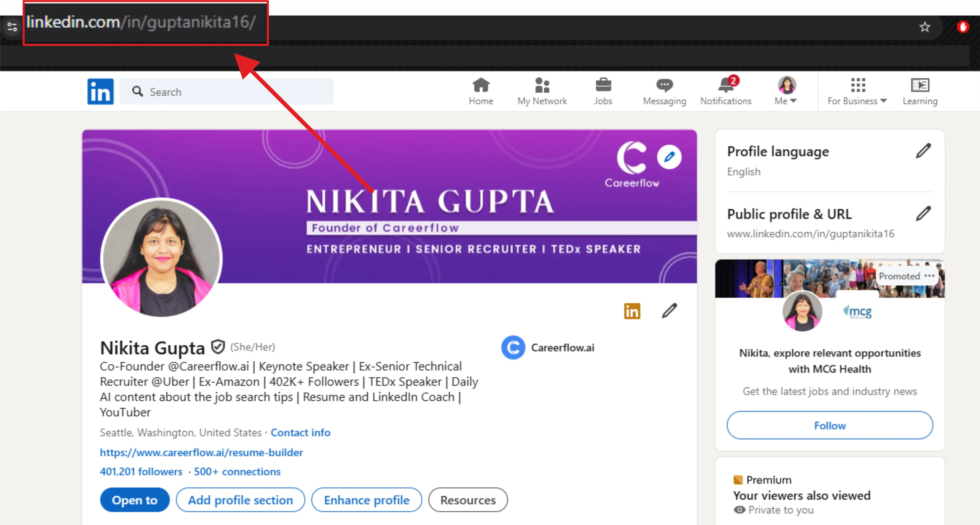
Task: Click Add profile section button
Action: pos(240,500)
